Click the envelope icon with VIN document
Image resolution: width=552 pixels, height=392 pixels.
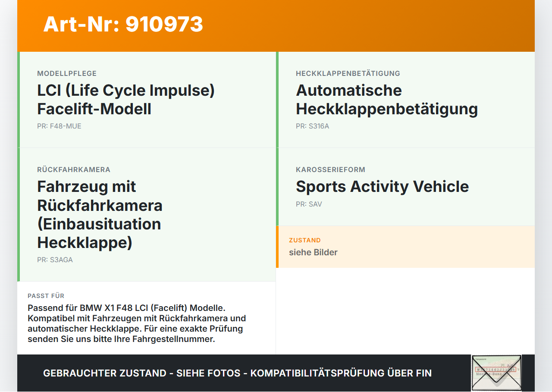pyautogui.click(x=496, y=373)
